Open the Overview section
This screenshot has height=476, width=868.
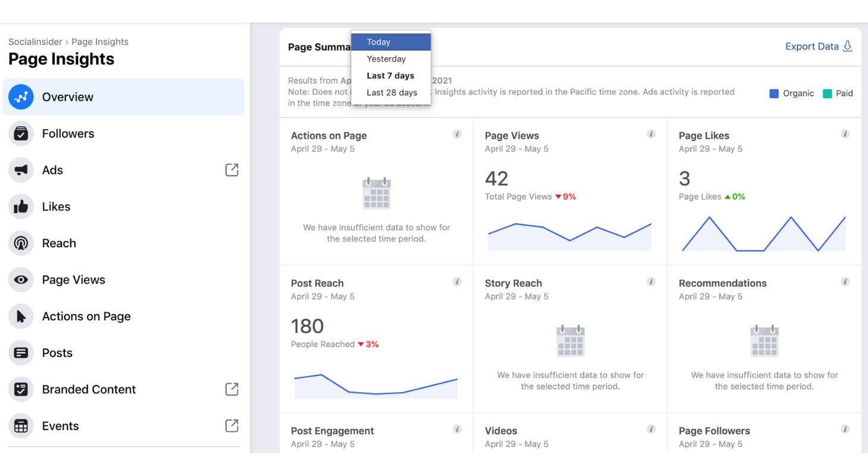pyautogui.click(x=124, y=97)
